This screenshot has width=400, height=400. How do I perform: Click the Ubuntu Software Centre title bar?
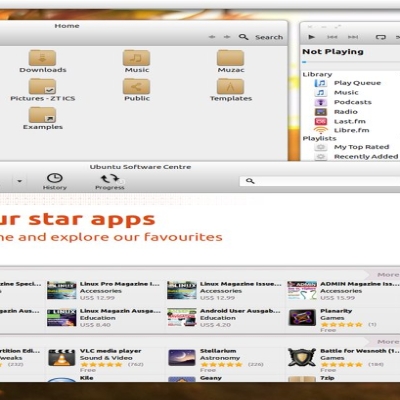click(140, 167)
